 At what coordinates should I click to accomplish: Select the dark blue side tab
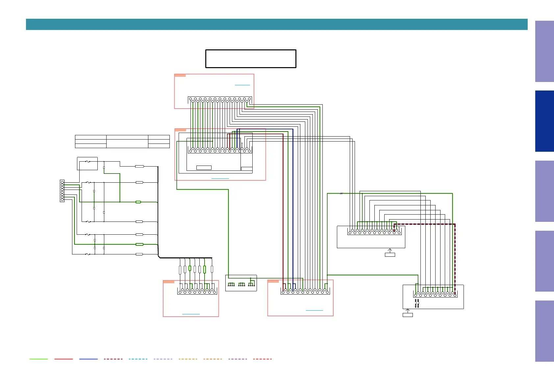544,121
